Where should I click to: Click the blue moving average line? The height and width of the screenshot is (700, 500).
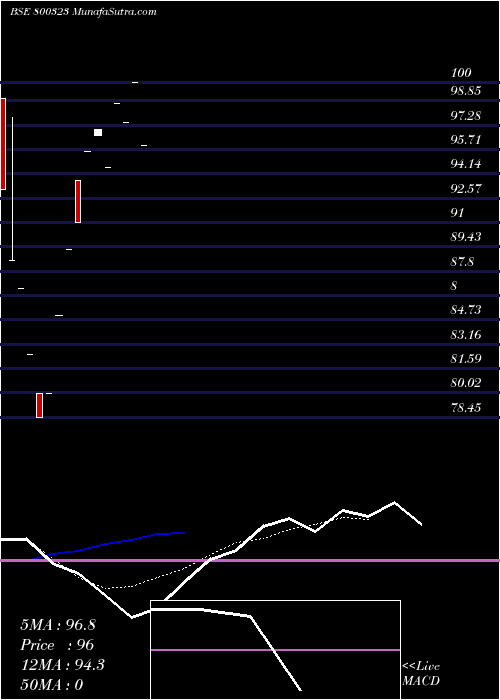click(x=108, y=545)
